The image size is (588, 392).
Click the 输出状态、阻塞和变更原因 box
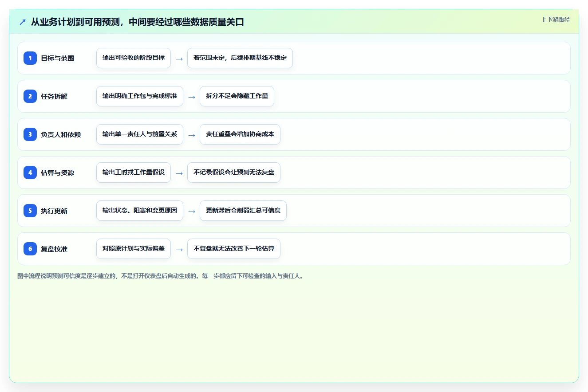pos(140,211)
